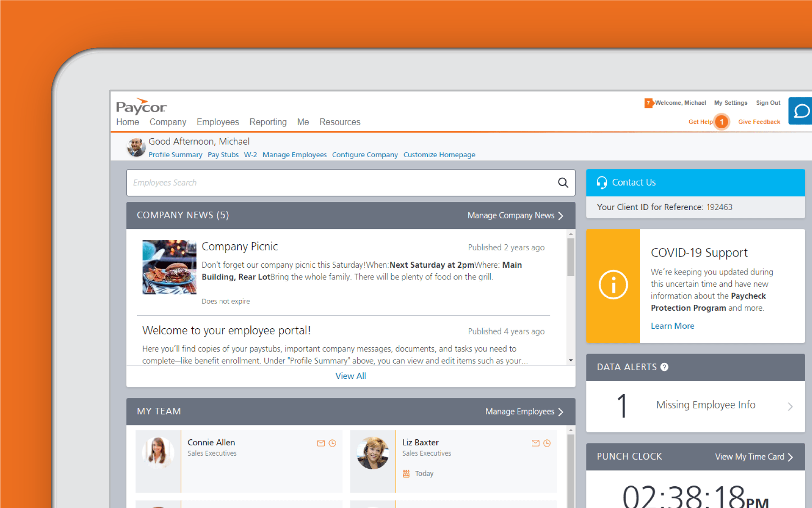Open Connie Allen's profile photo
This screenshot has height=508, width=812.
(158, 452)
